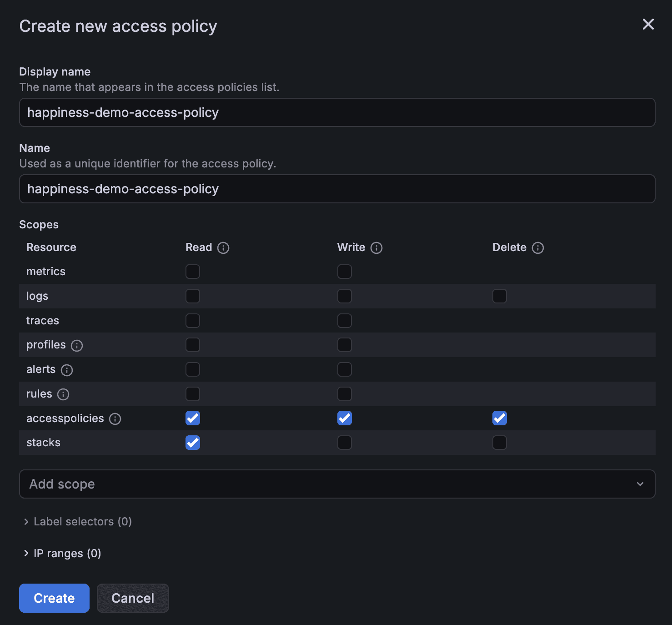Click the info icon next to Read
This screenshot has width=672, height=625.
(x=223, y=248)
